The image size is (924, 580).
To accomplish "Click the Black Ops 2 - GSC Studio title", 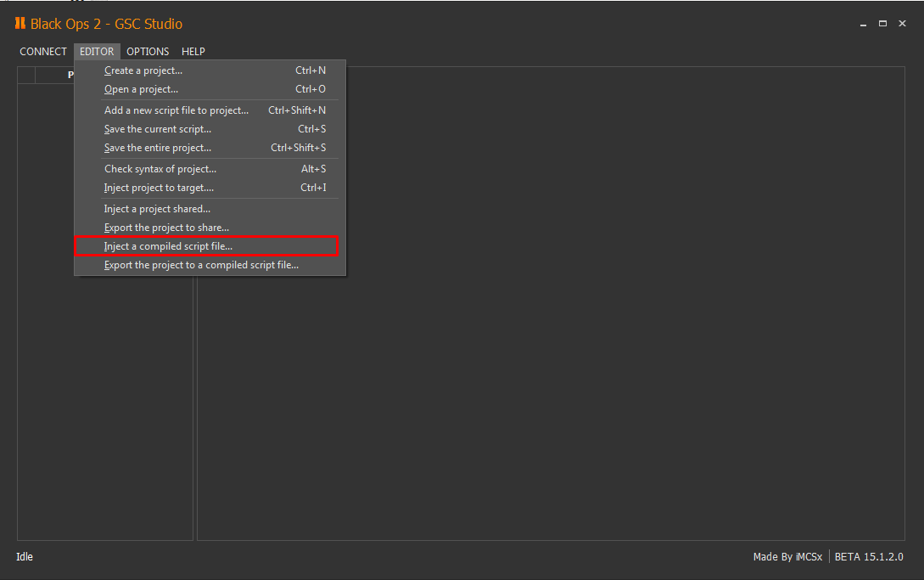I will tap(106, 24).
